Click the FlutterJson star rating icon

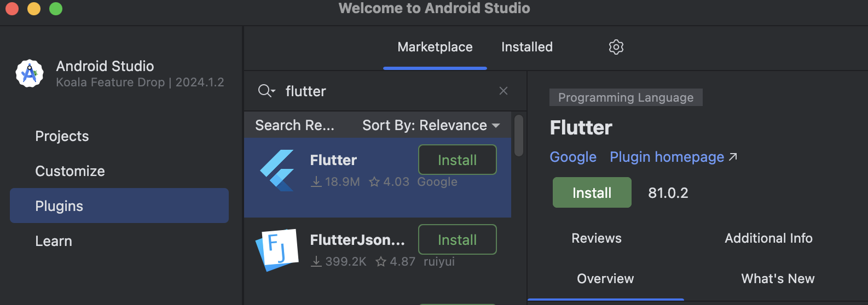381,262
